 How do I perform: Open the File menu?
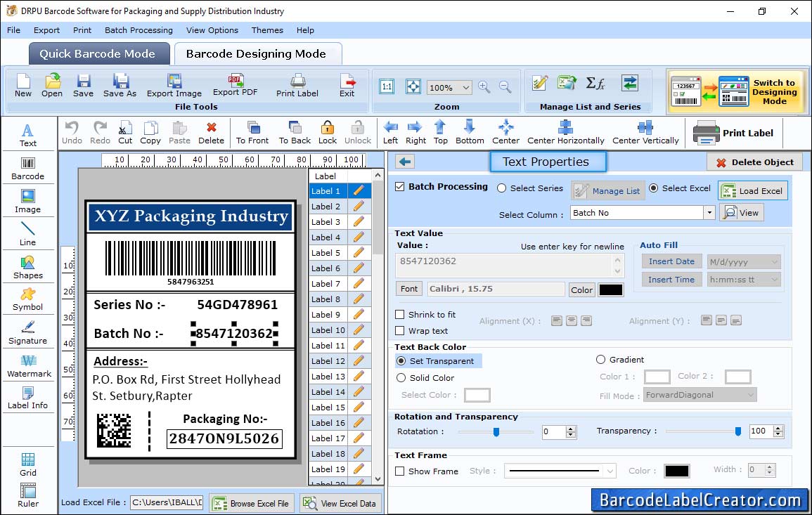(13, 30)
